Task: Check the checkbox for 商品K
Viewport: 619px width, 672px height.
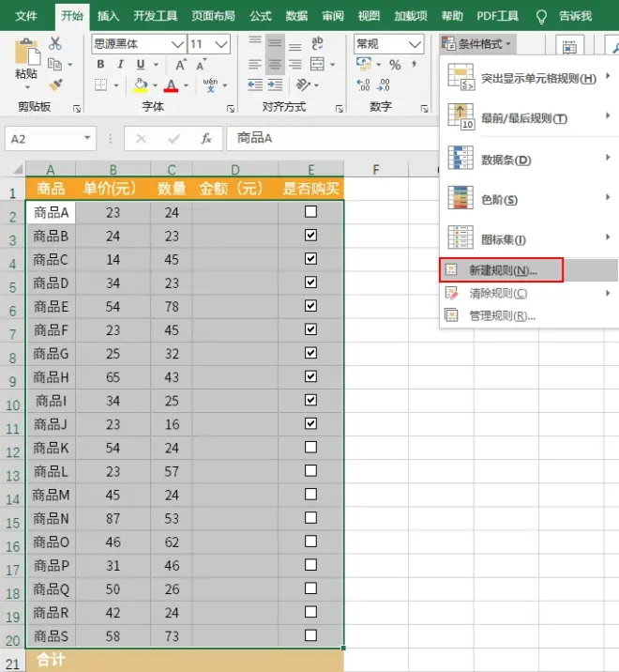Action: (311, 448)
